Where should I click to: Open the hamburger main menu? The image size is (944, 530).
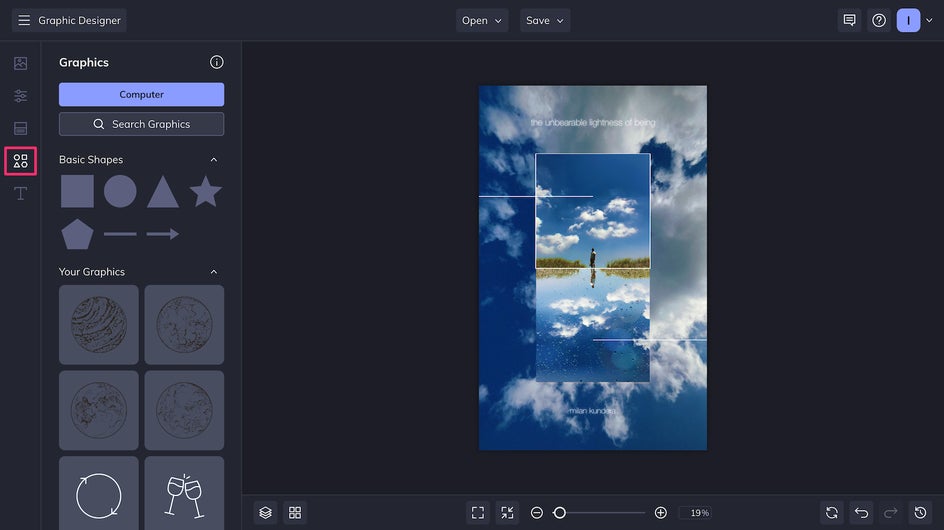(23, 20)
